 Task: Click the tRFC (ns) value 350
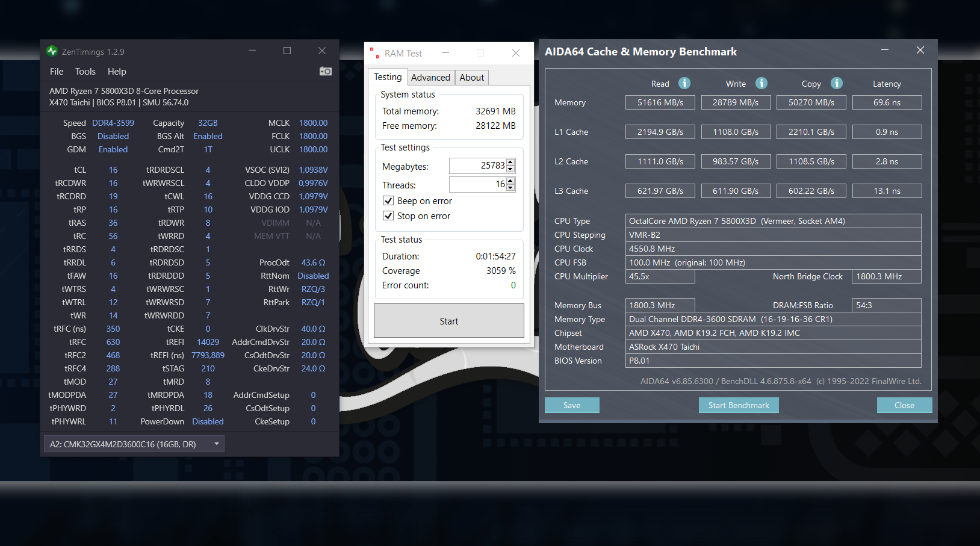[x=113, y=329]
